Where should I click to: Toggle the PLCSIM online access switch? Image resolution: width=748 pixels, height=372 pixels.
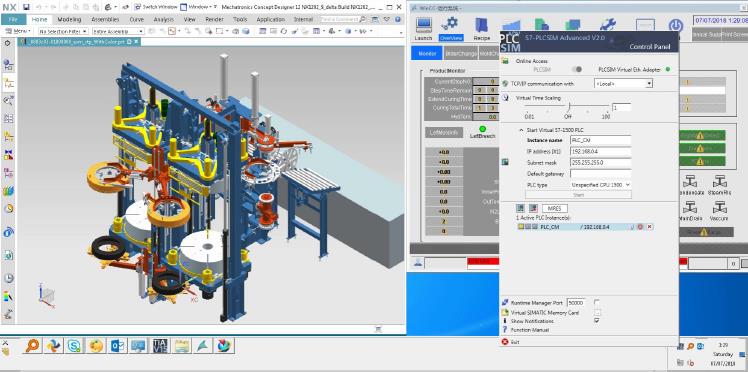(x=577, y=70)
